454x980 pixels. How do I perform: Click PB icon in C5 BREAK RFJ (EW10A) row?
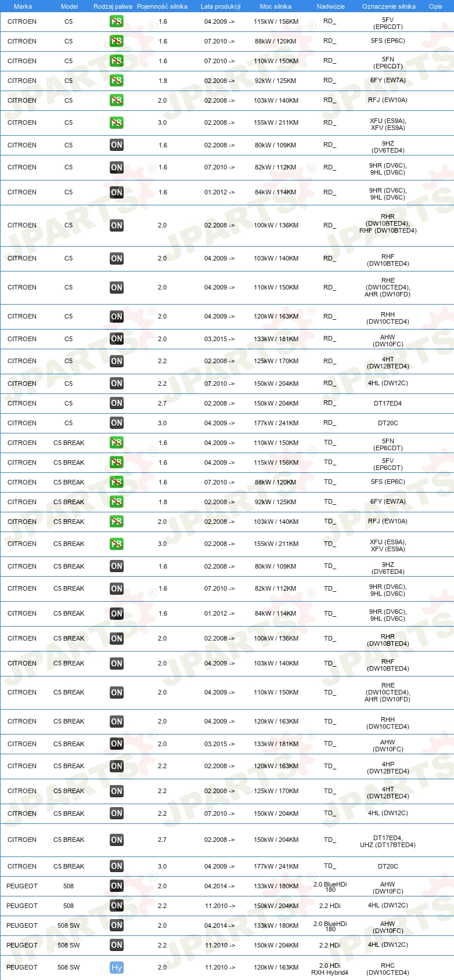[x=117, y=522]
